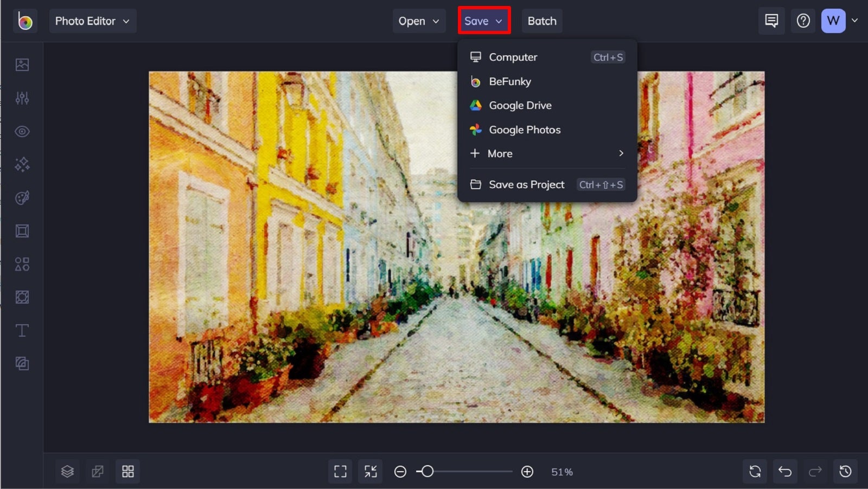868x489 pixels.
Task: Open the Photo Editor mode dropdown
Action: [x=93, y=21]
